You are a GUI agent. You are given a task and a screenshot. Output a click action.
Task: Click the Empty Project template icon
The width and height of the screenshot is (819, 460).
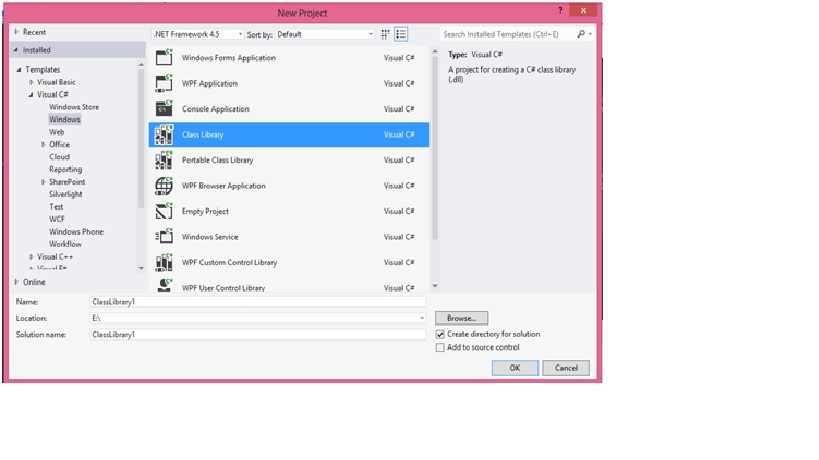click(x=163, y=211)
